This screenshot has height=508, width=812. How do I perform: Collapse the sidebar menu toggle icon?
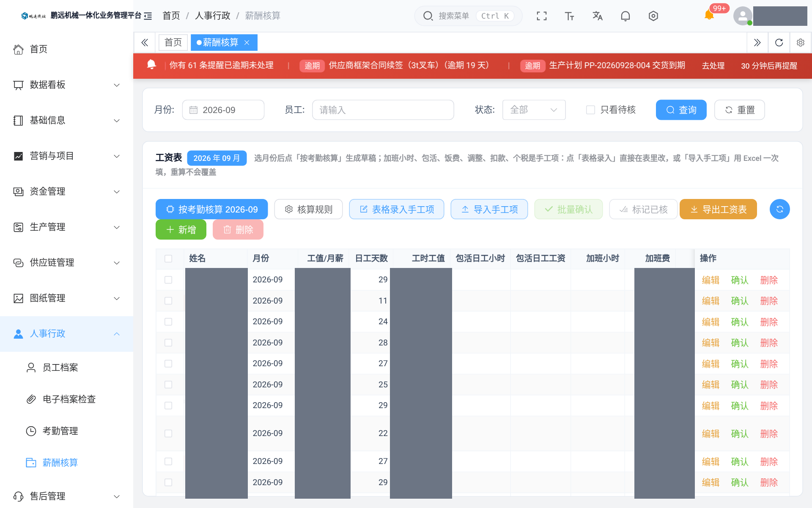coord(148,16)
